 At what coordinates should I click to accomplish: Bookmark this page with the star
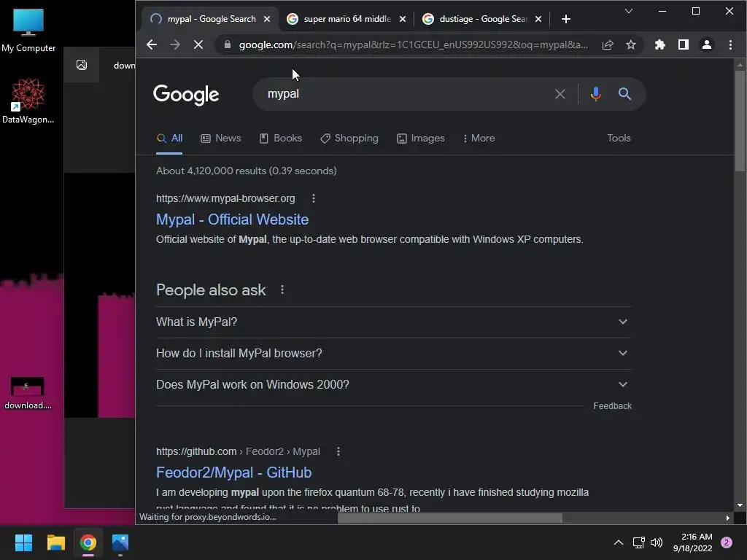(x=631, y=44)
